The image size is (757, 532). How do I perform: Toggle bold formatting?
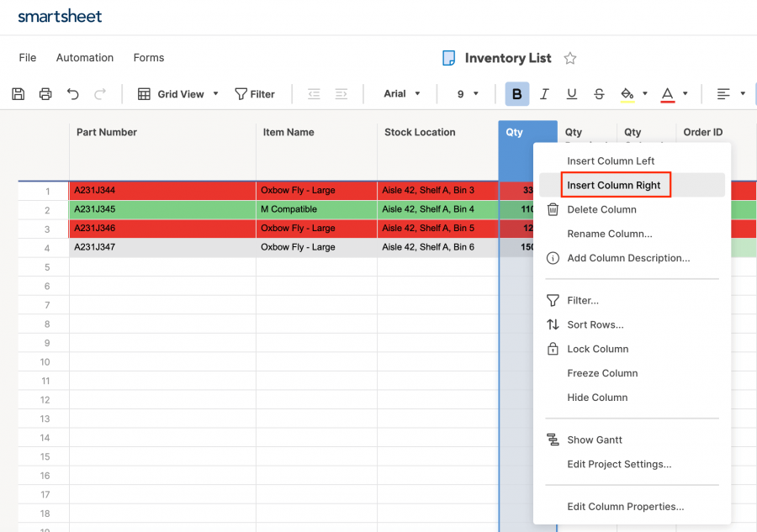click(516, 93)
